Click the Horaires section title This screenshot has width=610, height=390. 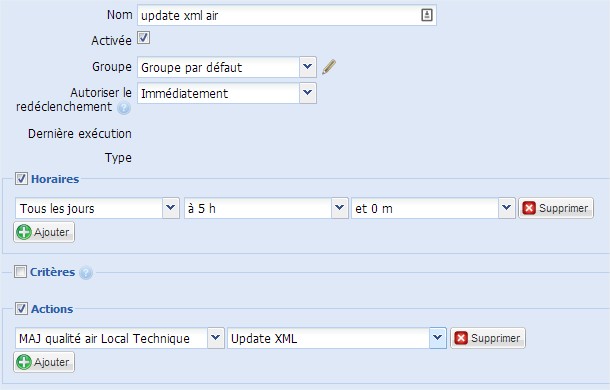[x=55, y=179]
